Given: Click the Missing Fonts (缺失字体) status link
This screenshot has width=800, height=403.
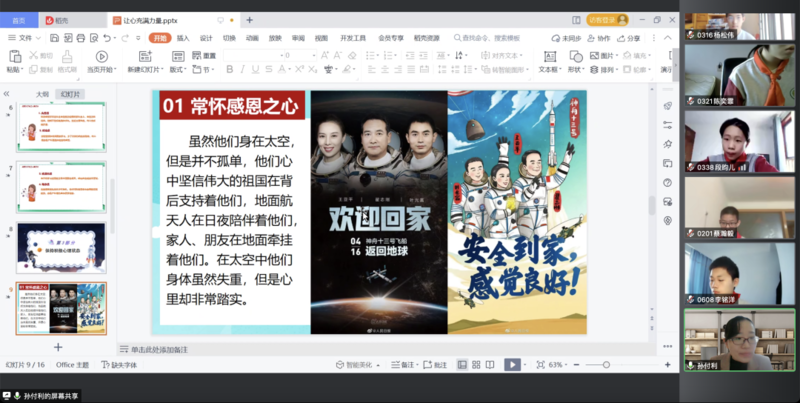Looking at the screenshot, I should pyautogui.click(x=119, y=365).
